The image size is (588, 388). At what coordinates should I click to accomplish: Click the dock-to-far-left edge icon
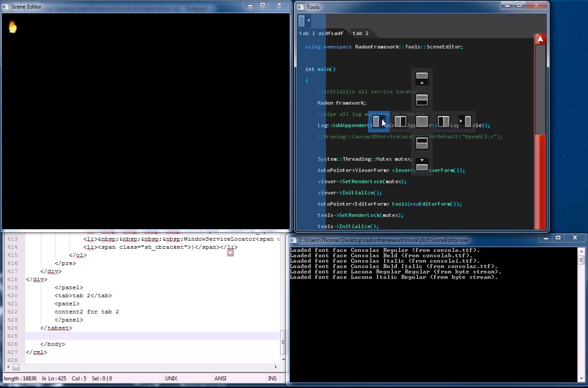379,121
